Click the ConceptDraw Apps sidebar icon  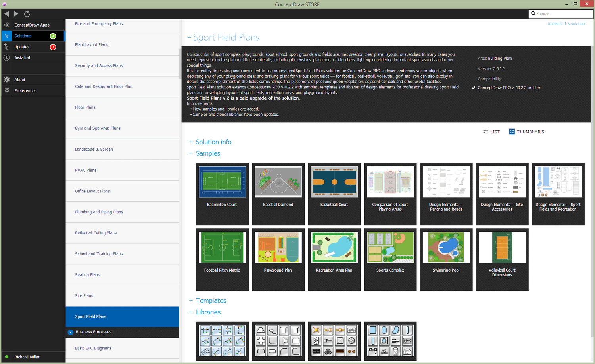pos(6,25)
